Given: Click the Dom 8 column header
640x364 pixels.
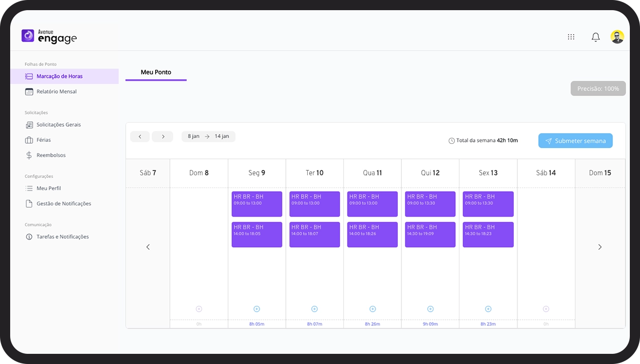Looking at the screenshot, I should click(199, 173).
